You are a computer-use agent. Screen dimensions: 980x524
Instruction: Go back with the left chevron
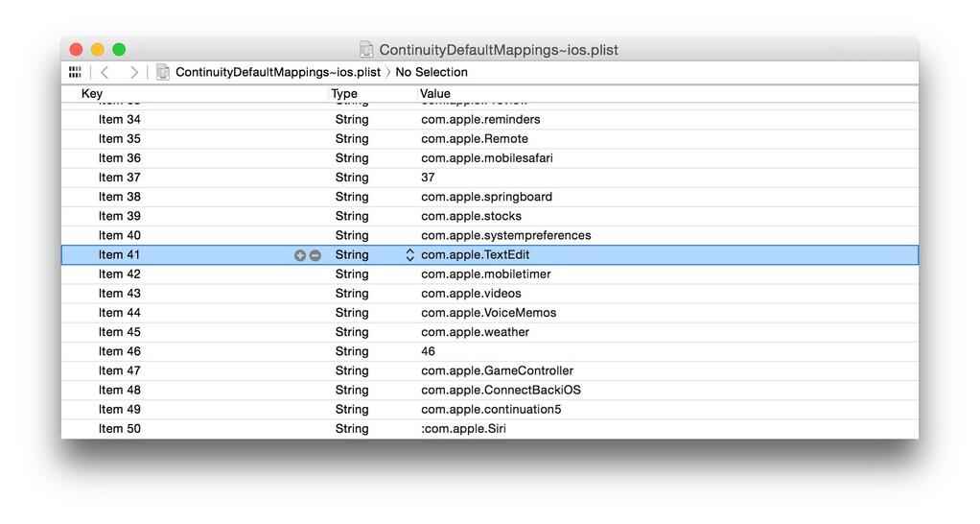(x=105, y=72)
